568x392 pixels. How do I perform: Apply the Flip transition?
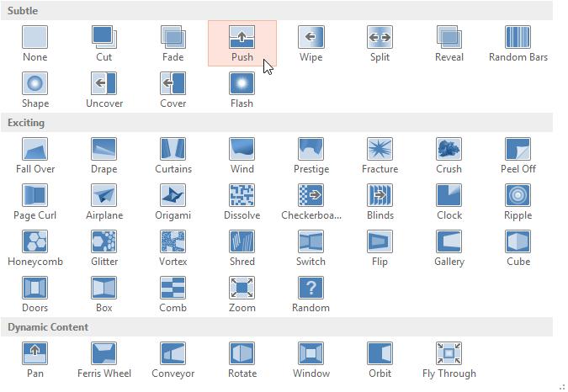tap(380, 248)
